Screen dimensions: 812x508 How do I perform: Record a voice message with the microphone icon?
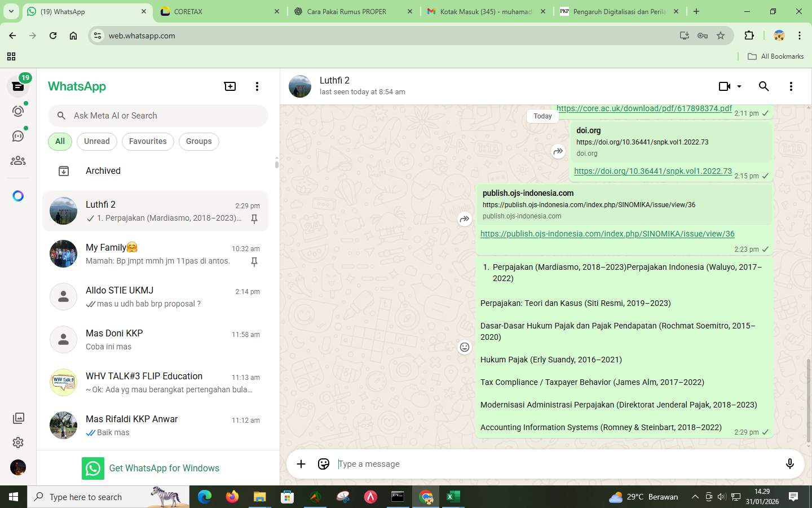(789, 464)
